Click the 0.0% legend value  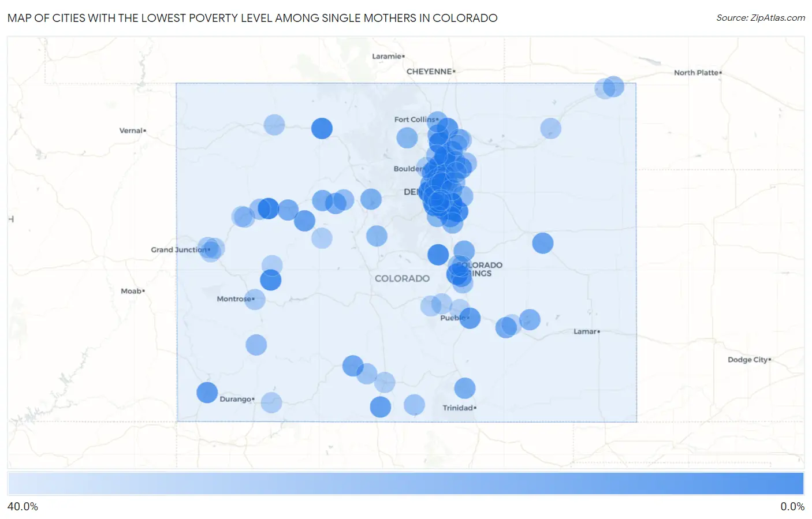pos(792,506)
